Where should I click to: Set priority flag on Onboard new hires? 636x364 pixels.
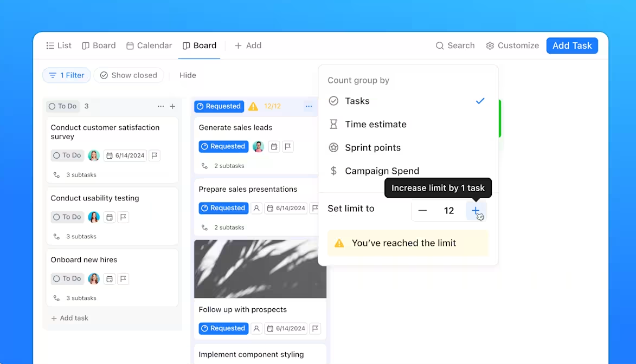pos(123,279)
